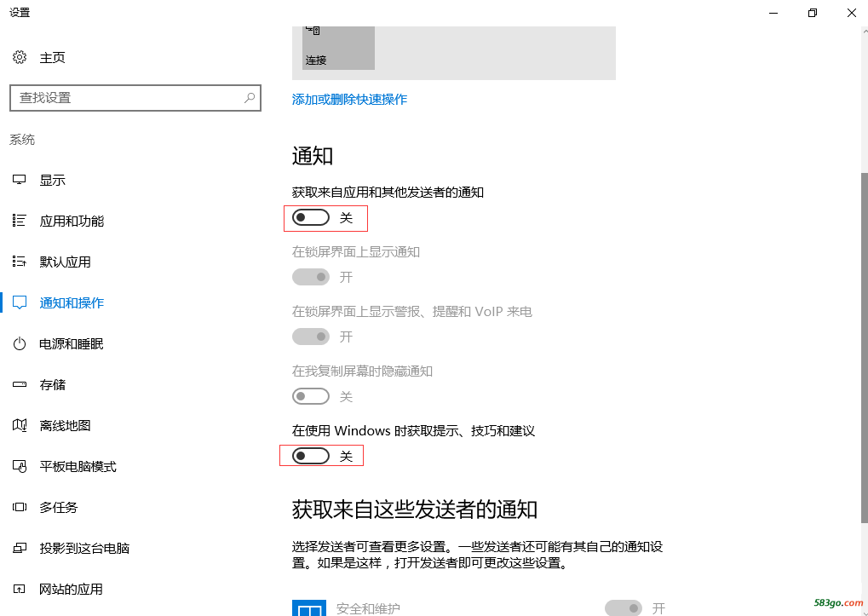Click the Default apps icon
868x616 pixels.
(x=20, y=262)
